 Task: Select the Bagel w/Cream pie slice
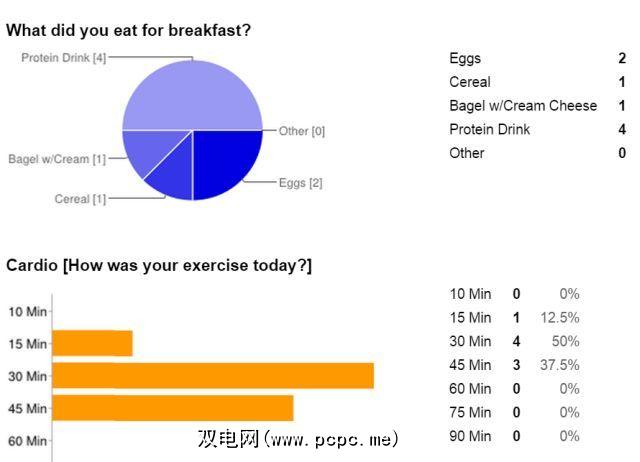[146, 150]
